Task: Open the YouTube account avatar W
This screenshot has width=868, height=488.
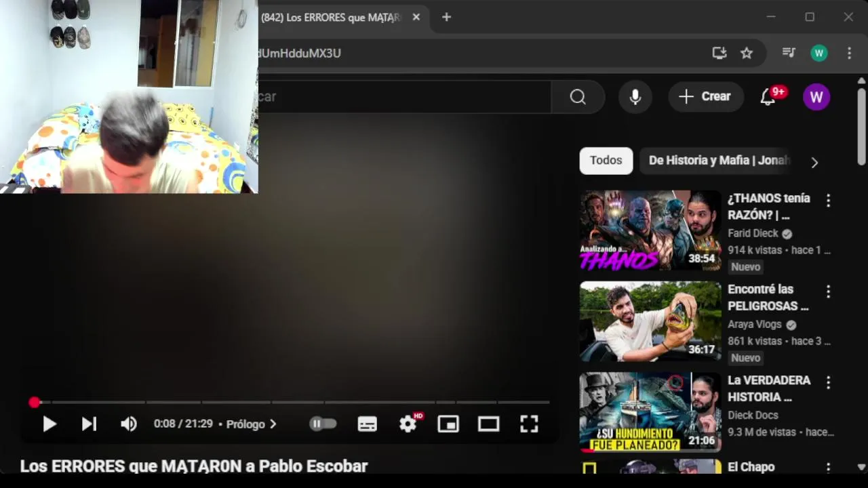Action: coord(816,97)
